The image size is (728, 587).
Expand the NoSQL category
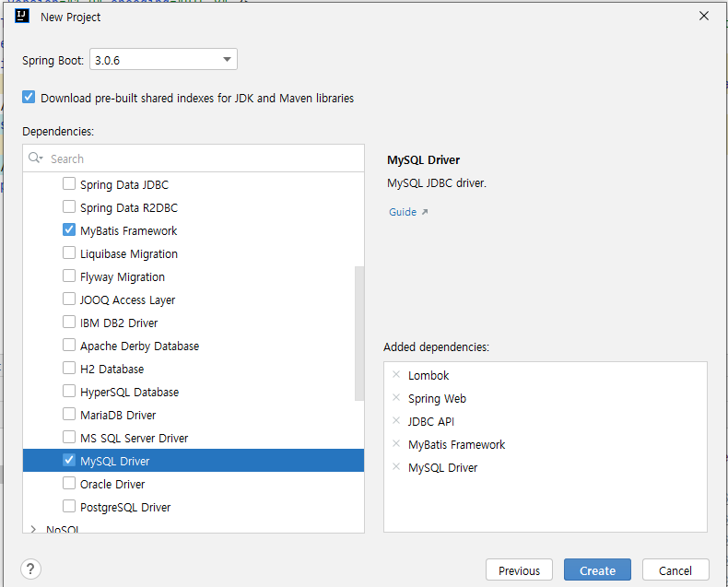pos(33,529)
